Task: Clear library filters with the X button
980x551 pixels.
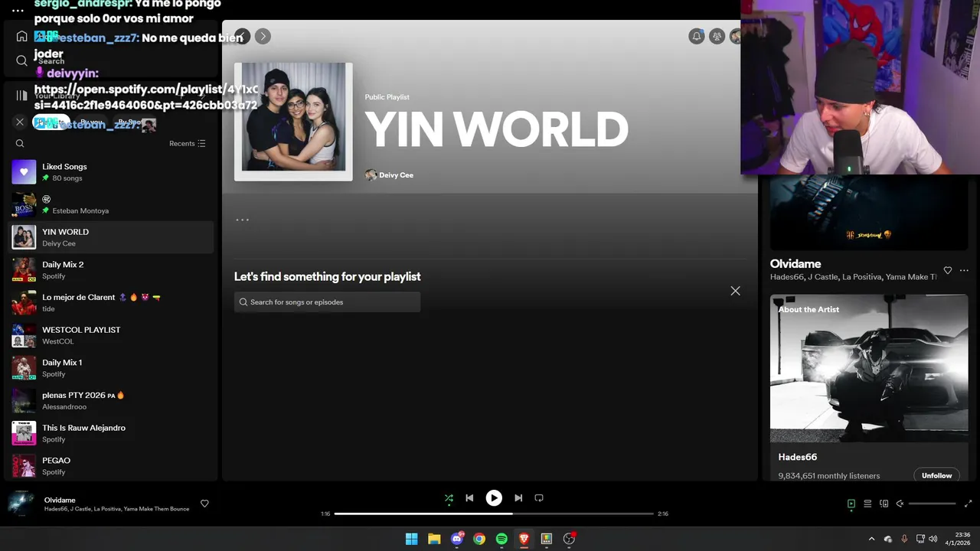Action: [20, 122]
